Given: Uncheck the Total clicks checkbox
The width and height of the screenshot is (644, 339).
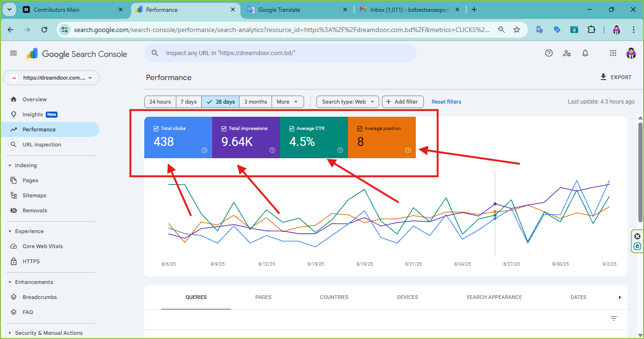Looking at the screenshot, I should (x=156, y=129).
